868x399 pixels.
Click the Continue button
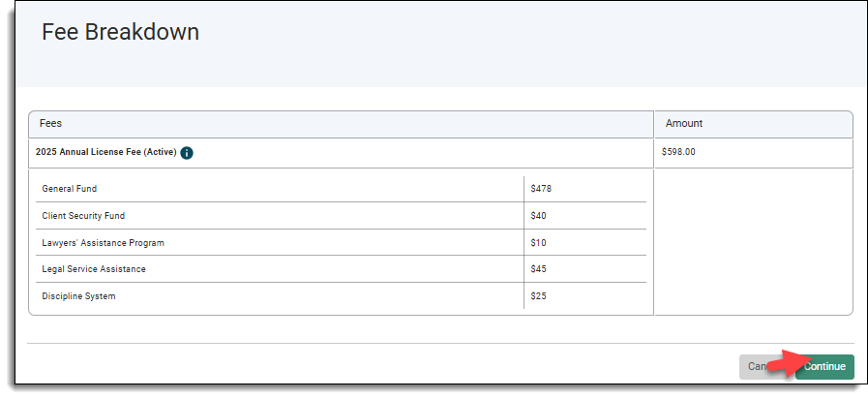coord(825,367)
